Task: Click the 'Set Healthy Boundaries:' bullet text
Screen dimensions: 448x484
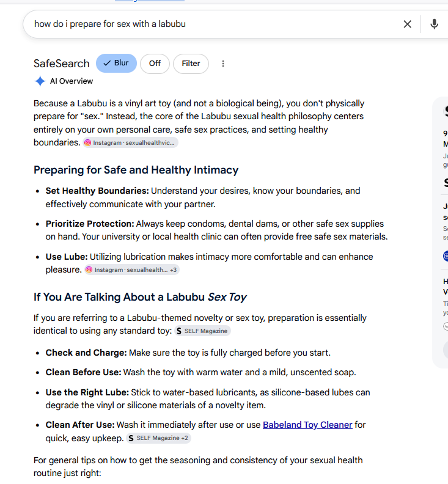Action: [97, 191]
